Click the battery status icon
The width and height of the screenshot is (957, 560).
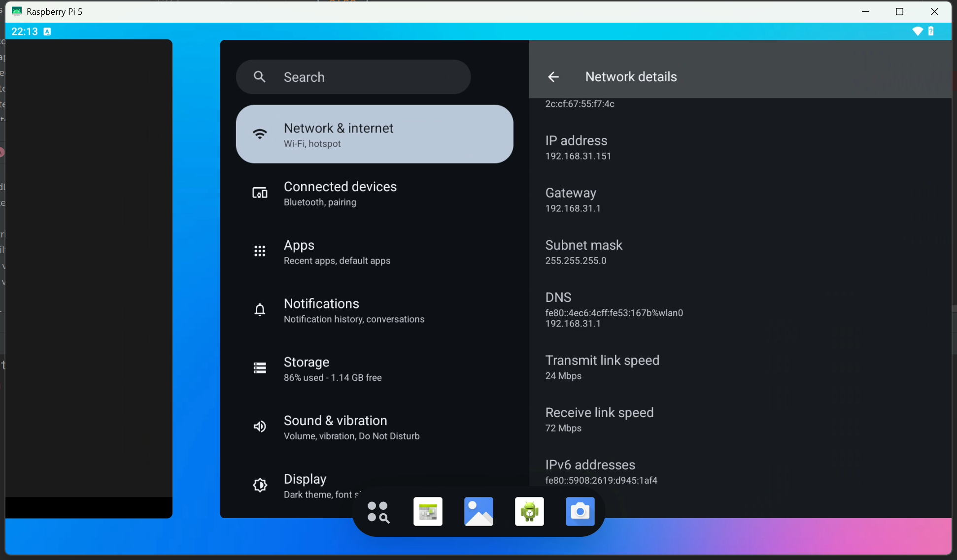(931, 32)
